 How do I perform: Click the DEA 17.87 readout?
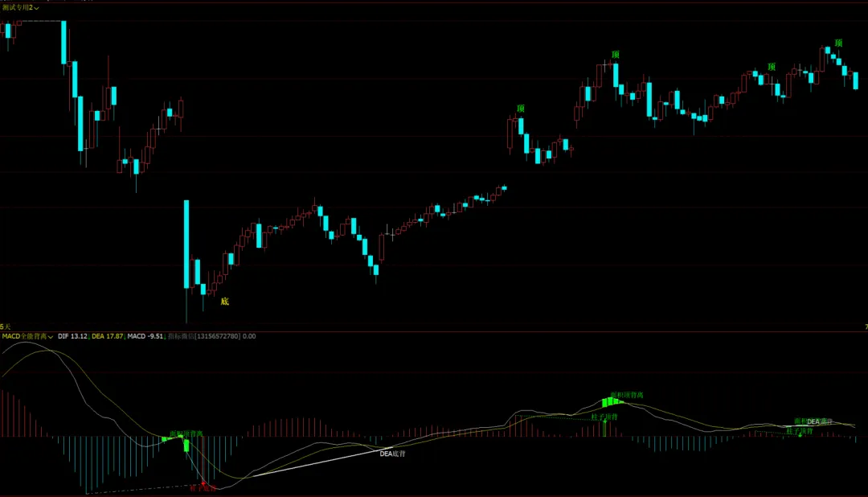coord(108,336)
